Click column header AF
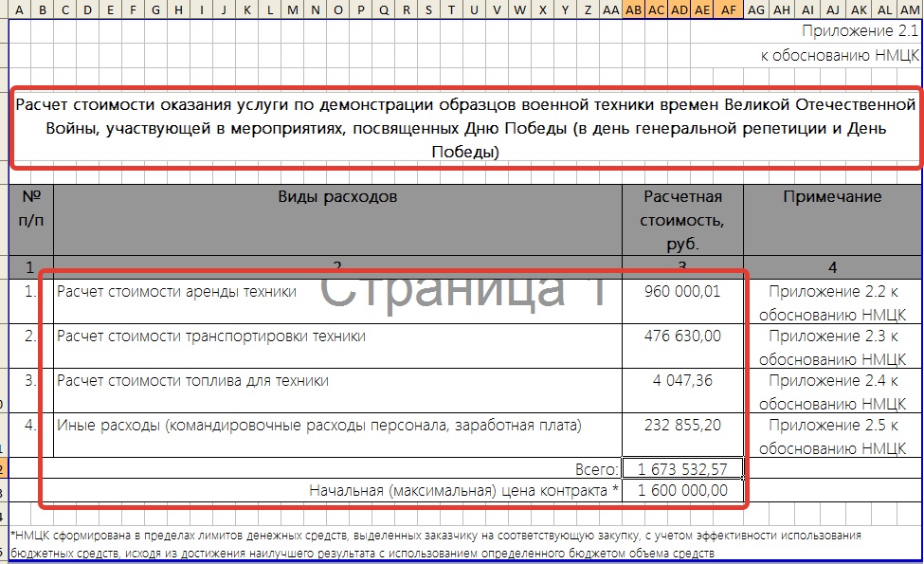924x564 pixels. pyautogui.click(x=728, y=9)
